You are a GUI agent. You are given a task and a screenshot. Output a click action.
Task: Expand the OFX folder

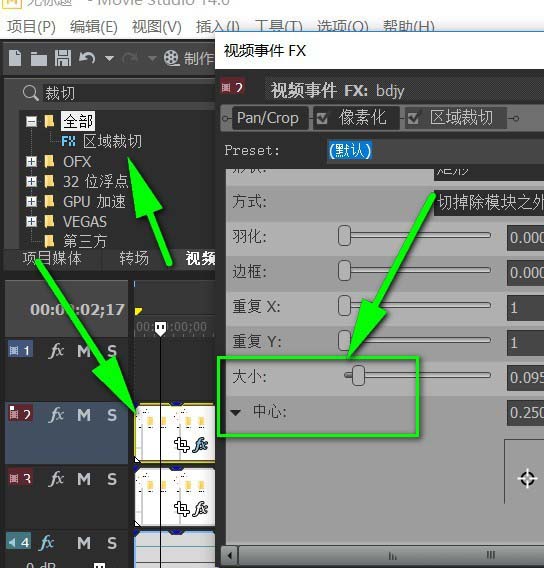tap(32, 161)
